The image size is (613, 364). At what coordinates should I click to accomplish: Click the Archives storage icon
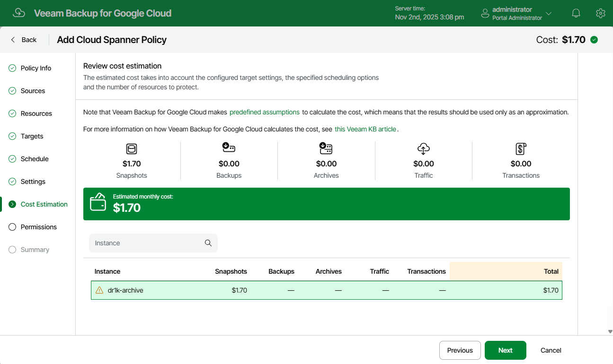[326, 148]
